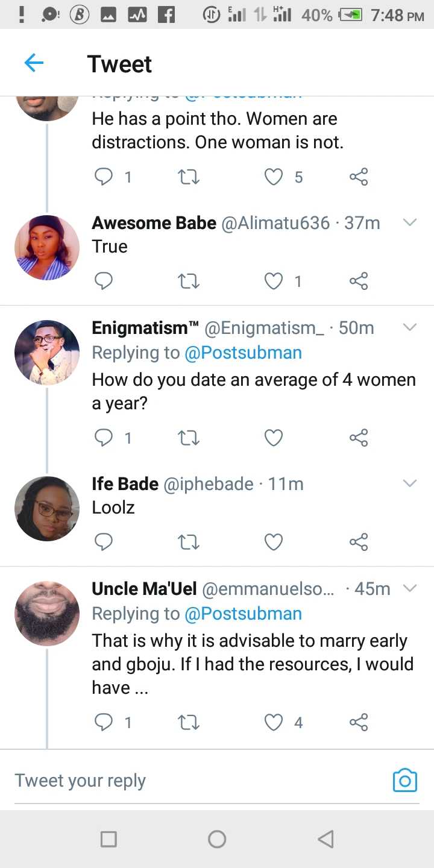Share Ife Bade's "Loolz" tweet
Screen dimensions: 434x868
[x=358, y=542]
